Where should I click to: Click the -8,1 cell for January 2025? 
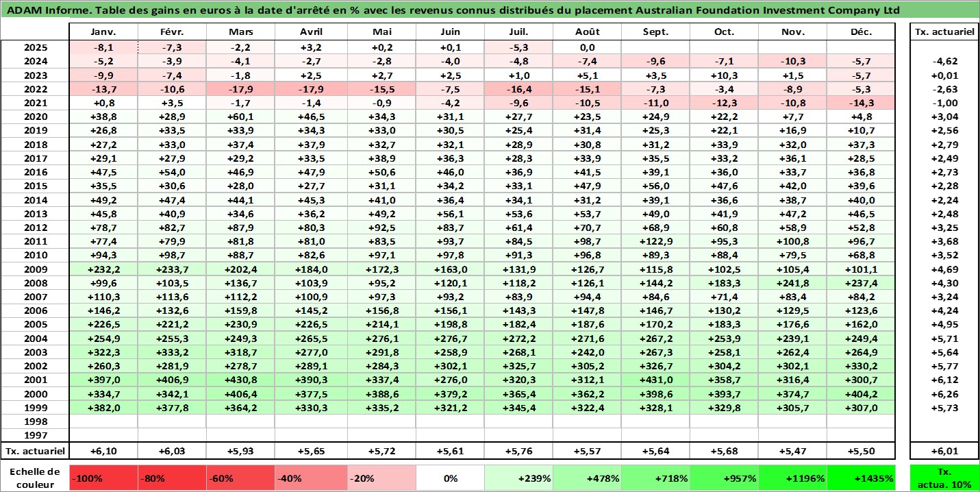tap(104, 47)
